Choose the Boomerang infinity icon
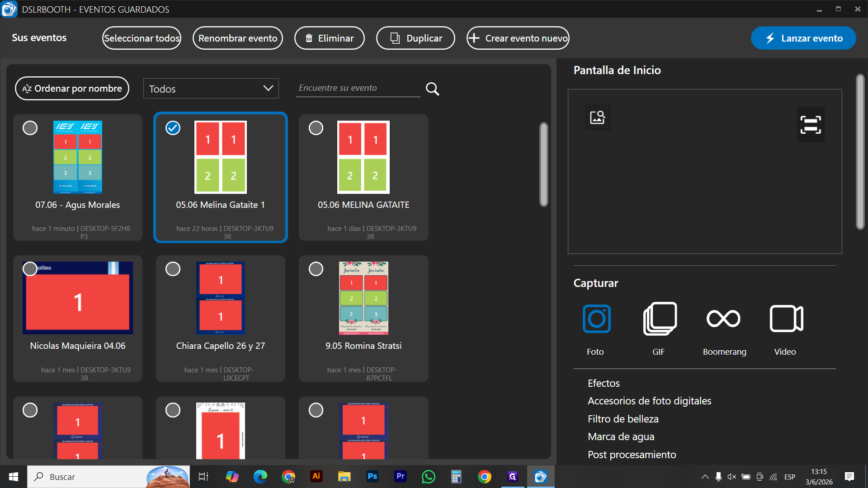This screenshot has width=868, height=488. coord(723,319)
